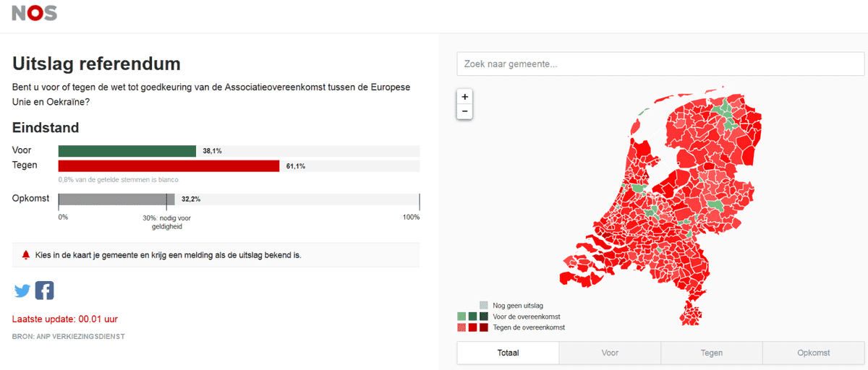Screen dimensions: 868x370
Task: Click the darkest red 'Tegen' legend swatch
Action: coord(483,327)
